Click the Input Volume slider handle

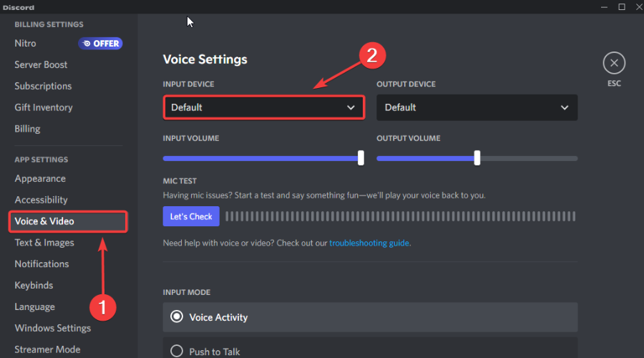(361, 158)
